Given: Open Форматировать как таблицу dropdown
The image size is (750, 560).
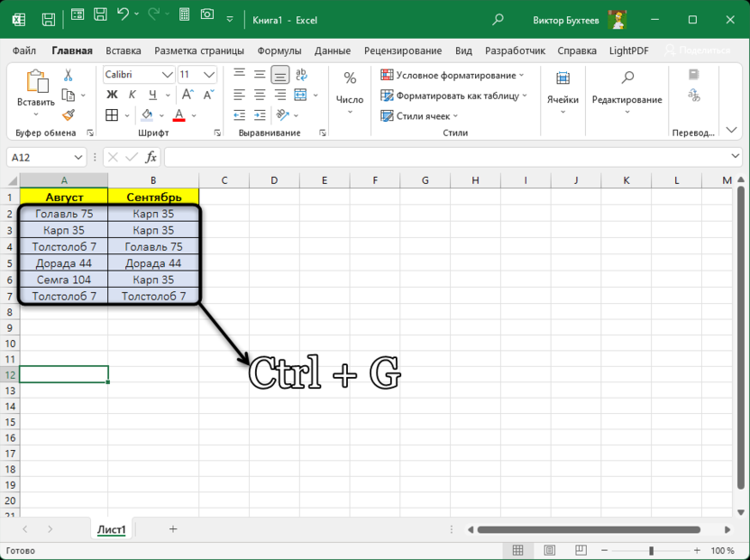Looking at the screenshot, I should click(x=453, y=96).
